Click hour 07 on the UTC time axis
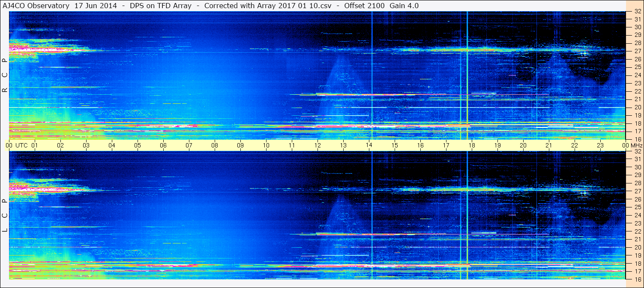The width and height of the screenshot is (644, 288). 189,145
